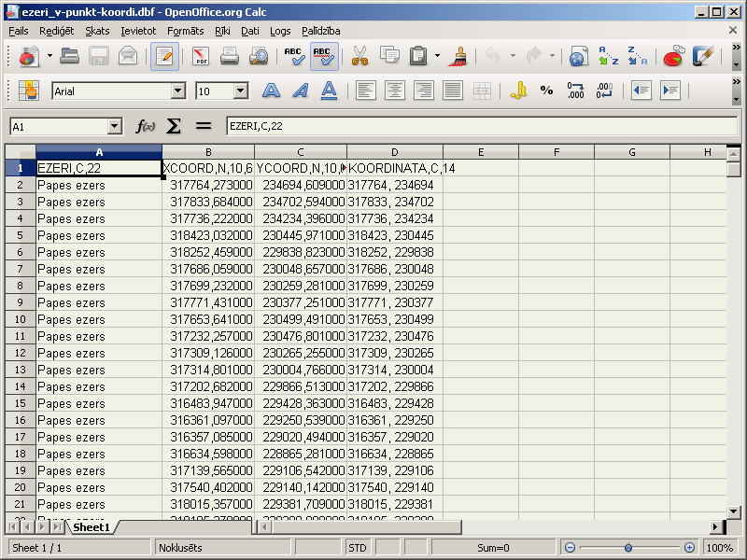Toggle AutoSpellcheck
Screen dimensions: 747x560
click(324, 57)
